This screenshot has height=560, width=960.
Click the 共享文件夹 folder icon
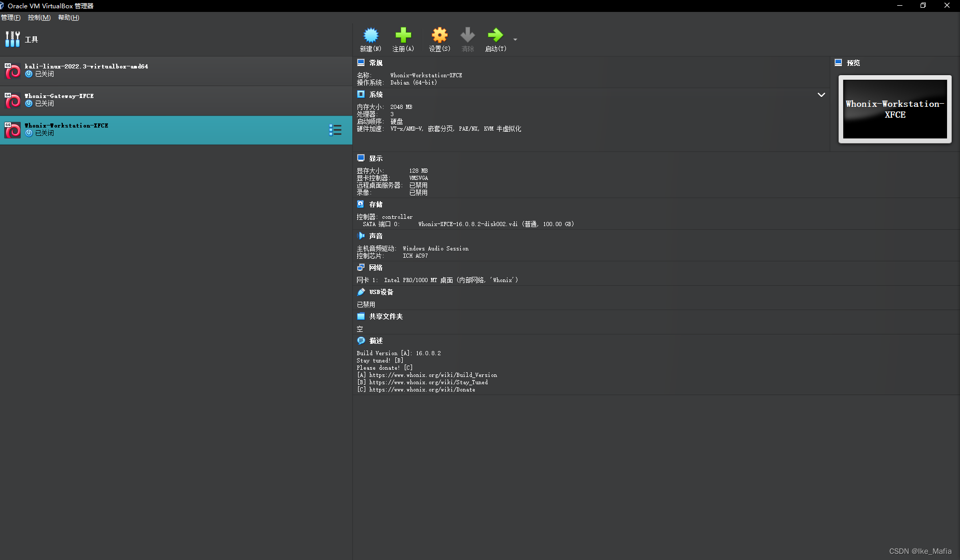(361, 316)
